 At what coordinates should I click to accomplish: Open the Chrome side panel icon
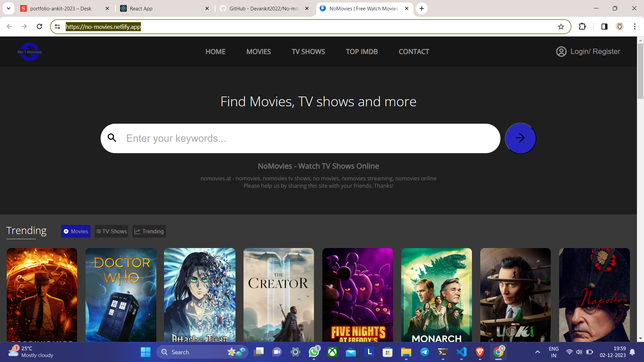[604, 26]
